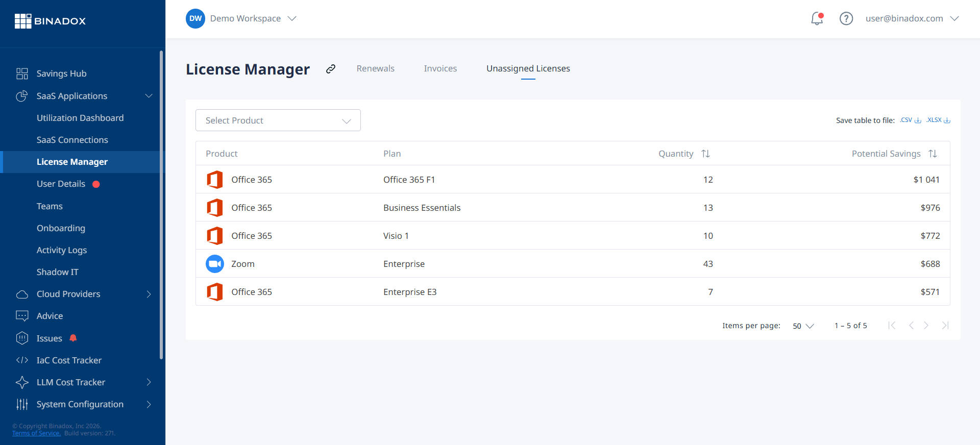Screen dimensions: 980x445
Task: Click the Business Essentials plan cell
Action: point(422,208)
